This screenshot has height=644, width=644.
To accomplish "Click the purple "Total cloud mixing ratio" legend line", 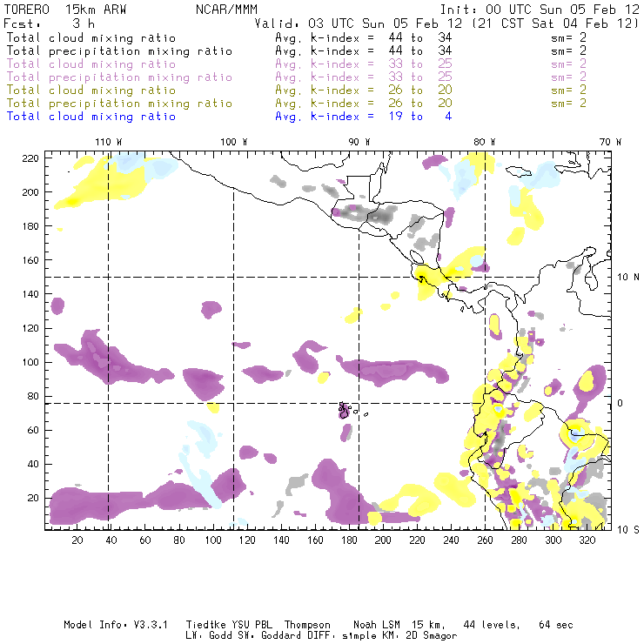I will [x=91, y=64].
